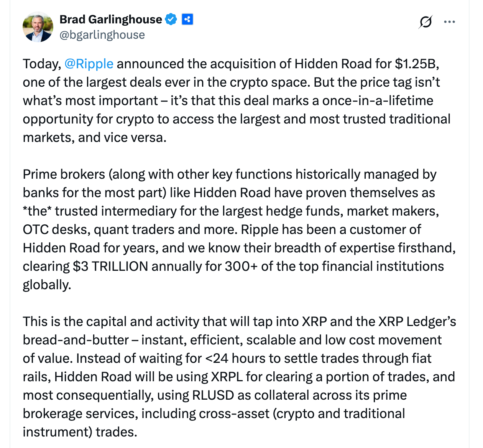The image size is (483, 448).
Task: Expand more actions via the ellipsis control
Action: [x=449, y=22]
